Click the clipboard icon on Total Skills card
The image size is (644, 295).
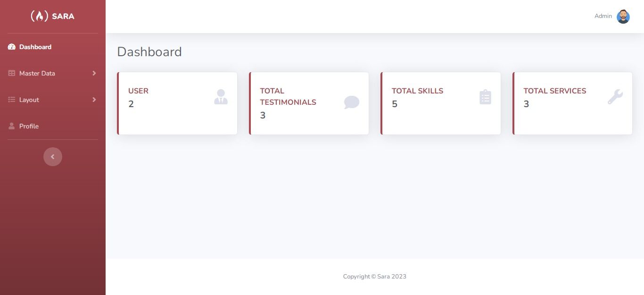[x=485, y=97]
